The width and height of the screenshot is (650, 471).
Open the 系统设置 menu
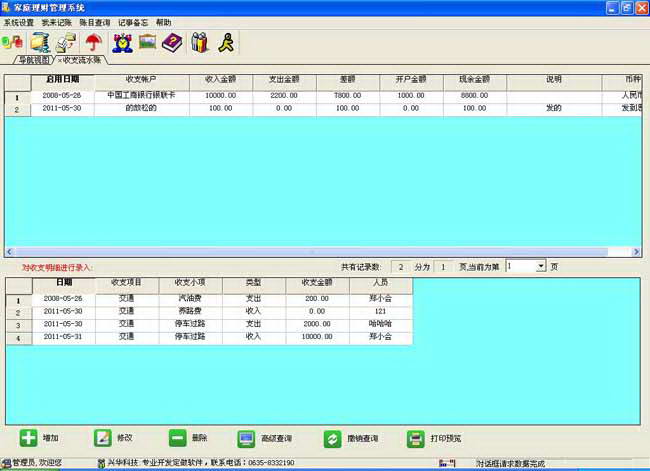click(x=19, y=21)
